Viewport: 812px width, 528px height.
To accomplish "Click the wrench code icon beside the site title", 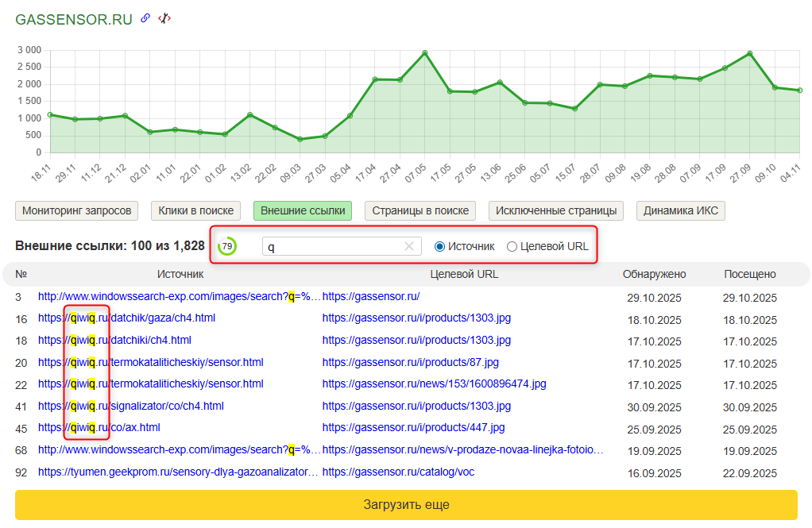I will (x=164, y=18).
